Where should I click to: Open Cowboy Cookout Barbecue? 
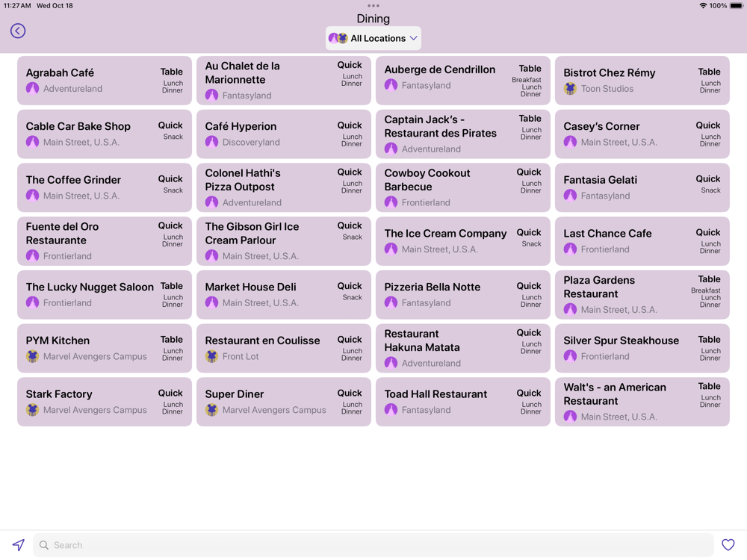coord(462,187)
